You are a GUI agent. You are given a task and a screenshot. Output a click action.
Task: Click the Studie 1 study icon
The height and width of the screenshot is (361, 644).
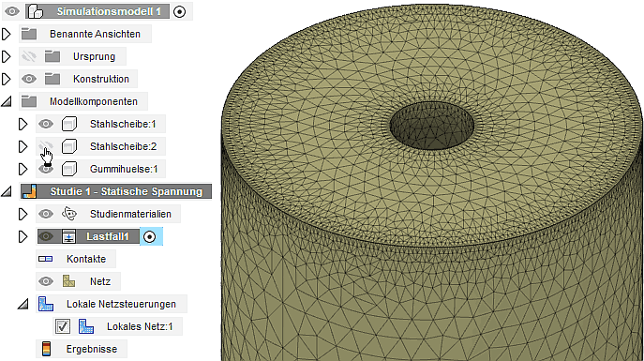pyautogui.click(x=29, y=191)
